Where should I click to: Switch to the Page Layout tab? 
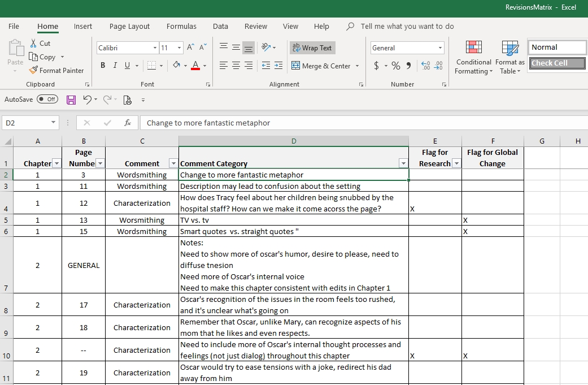[129, 26]
